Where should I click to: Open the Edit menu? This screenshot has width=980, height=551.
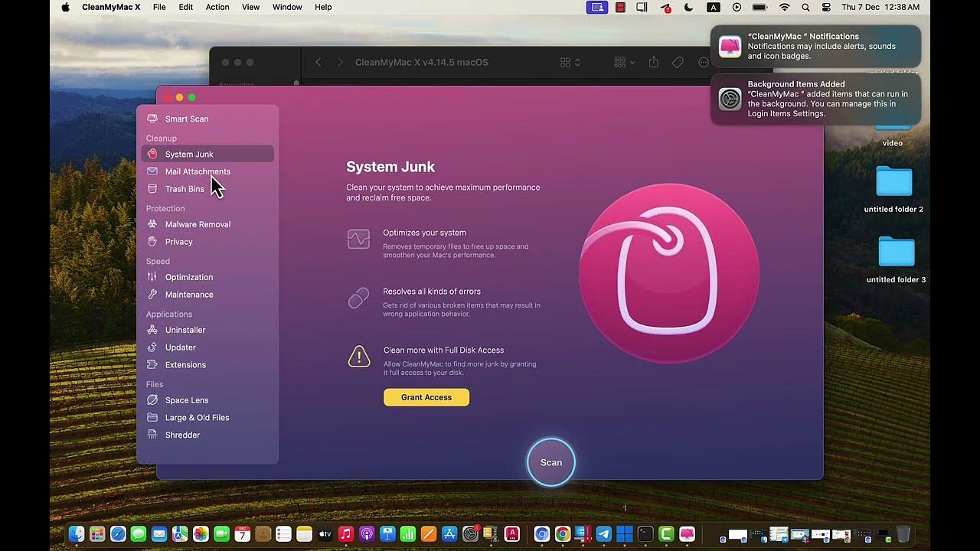[186, 7]
